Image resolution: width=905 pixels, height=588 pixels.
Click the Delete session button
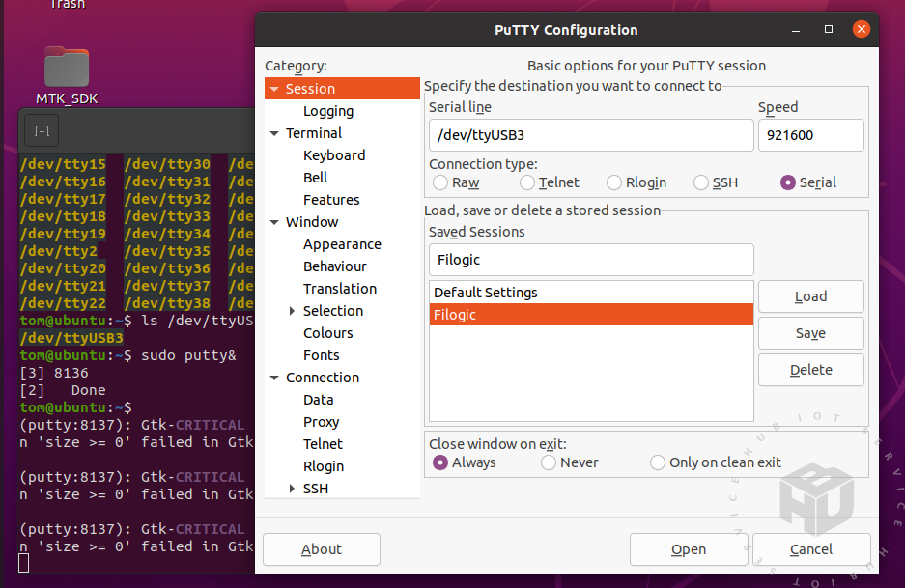[811, 370]
